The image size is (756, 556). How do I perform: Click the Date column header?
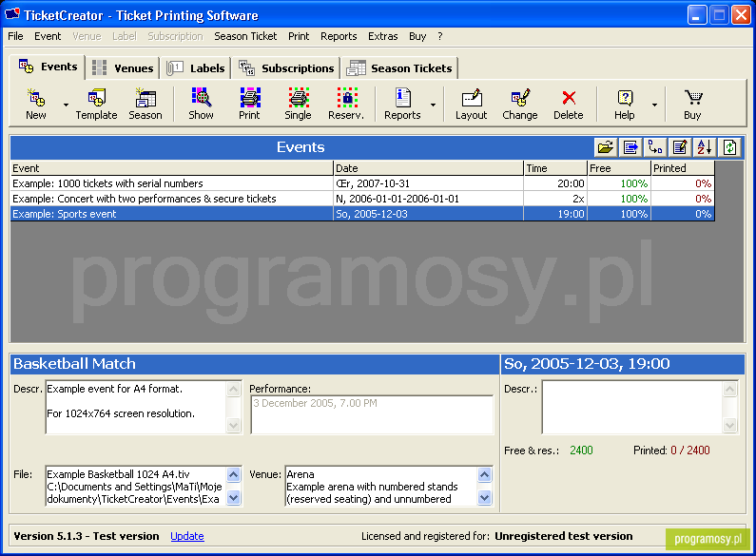pos(428,168)
